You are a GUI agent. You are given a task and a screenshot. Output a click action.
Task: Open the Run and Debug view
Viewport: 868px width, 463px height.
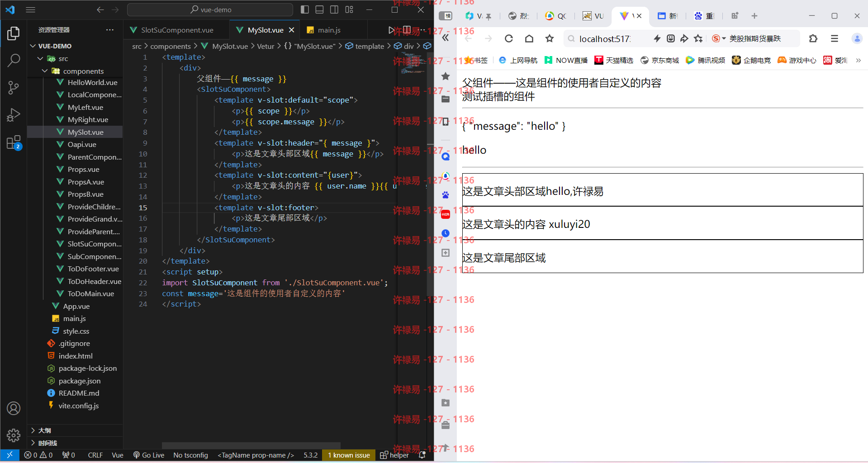coord(14,115)
